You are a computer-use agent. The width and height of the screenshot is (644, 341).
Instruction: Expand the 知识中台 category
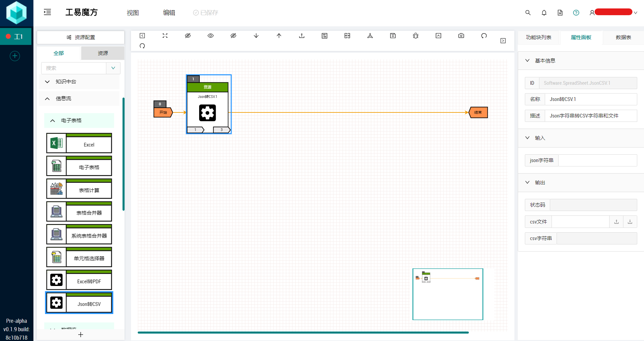(x=79, y=82)
